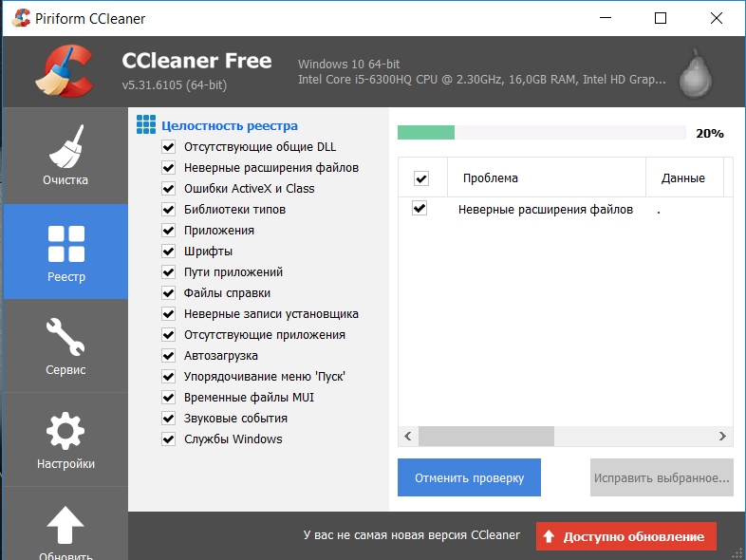Toggle Отсутствующие общие DLL checkbox
The image size is (746, 560).
click(168, 146)
